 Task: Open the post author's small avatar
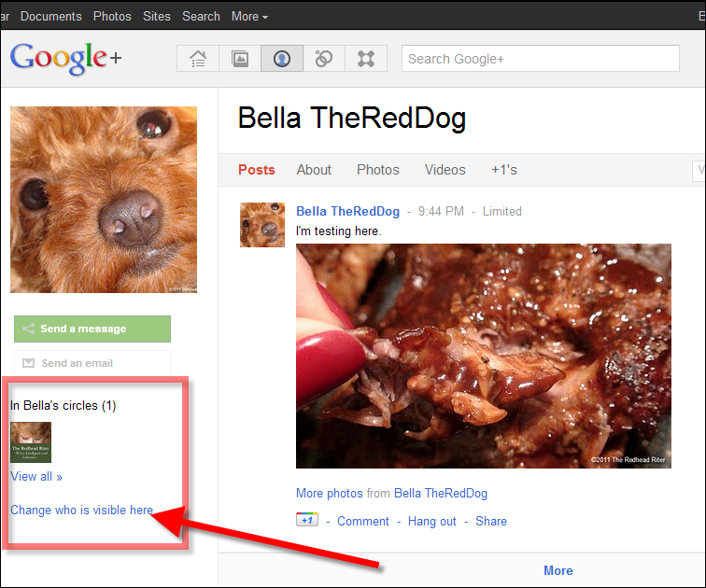coord(262,225)
